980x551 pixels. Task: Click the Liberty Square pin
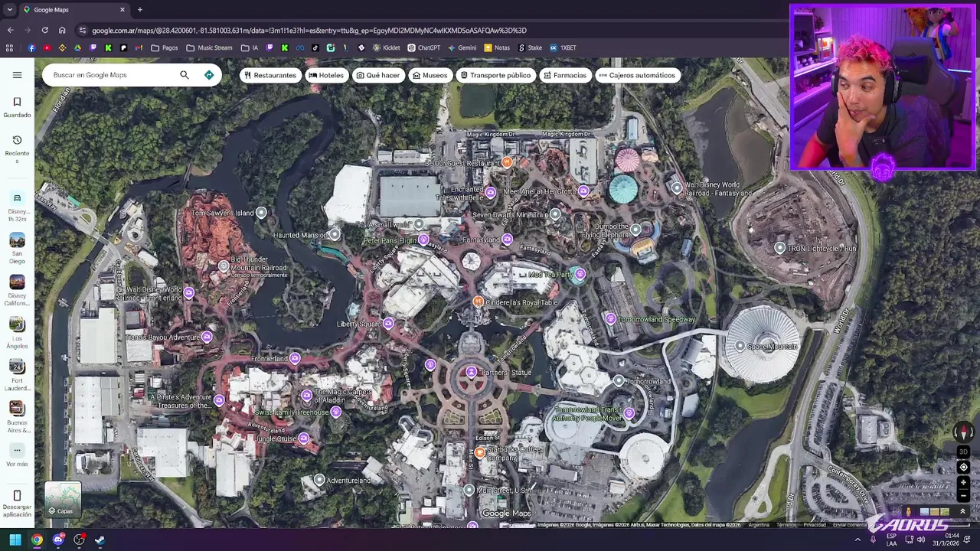click(x=389, y=324)
